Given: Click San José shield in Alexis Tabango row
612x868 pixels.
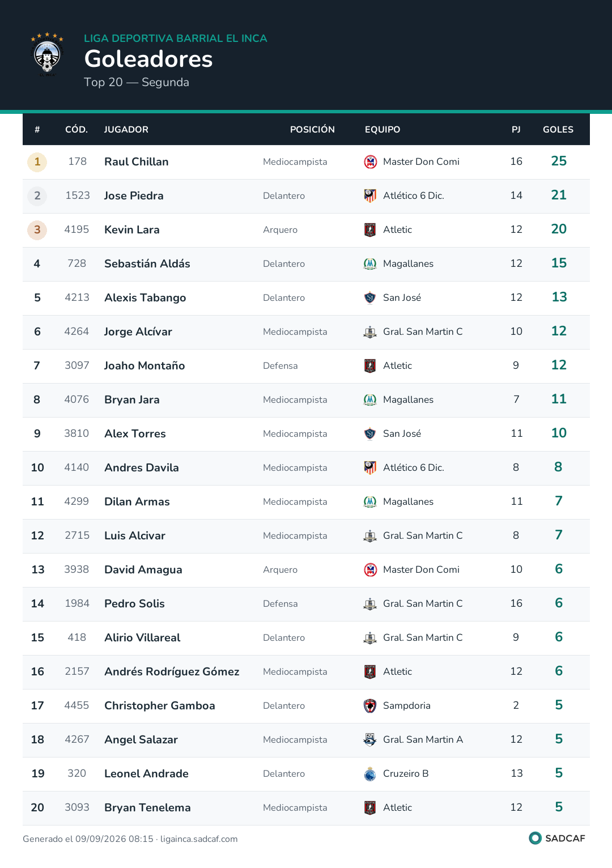Looking at the screenshot, I should tap(370, 298).
